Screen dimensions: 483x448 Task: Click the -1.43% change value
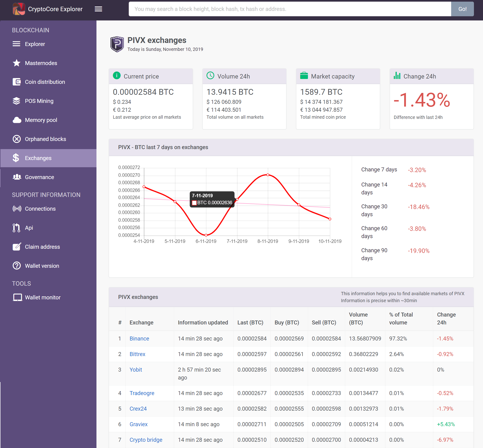click(422, 100)
